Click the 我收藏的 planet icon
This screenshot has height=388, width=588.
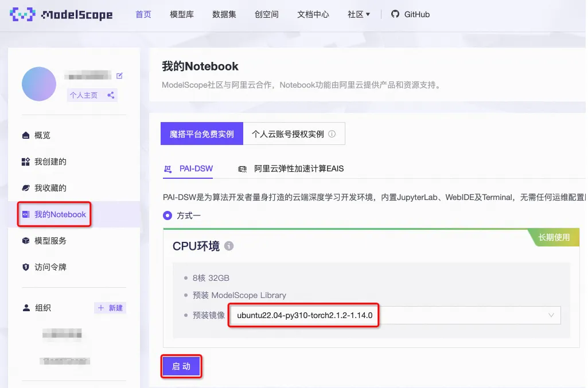point(25,188)
